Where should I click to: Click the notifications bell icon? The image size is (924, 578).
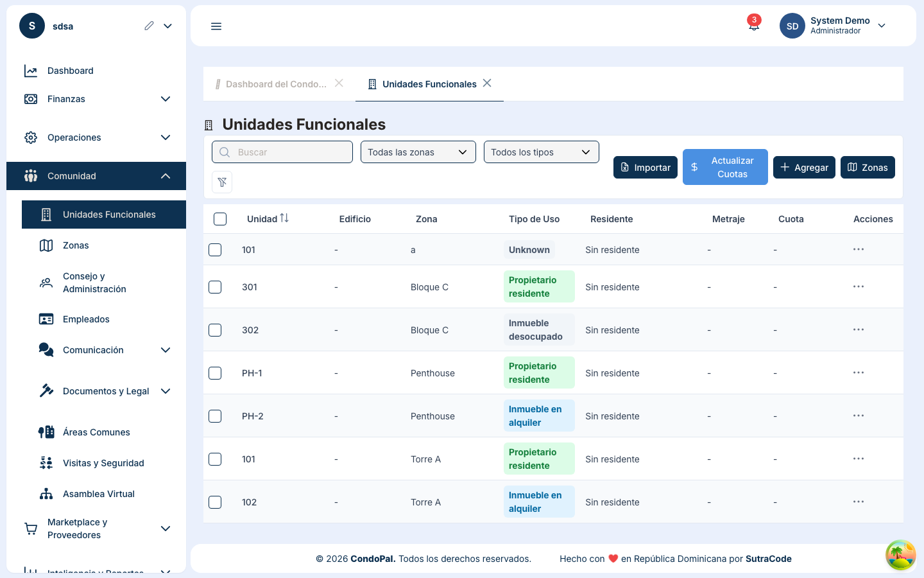point(753,27)
